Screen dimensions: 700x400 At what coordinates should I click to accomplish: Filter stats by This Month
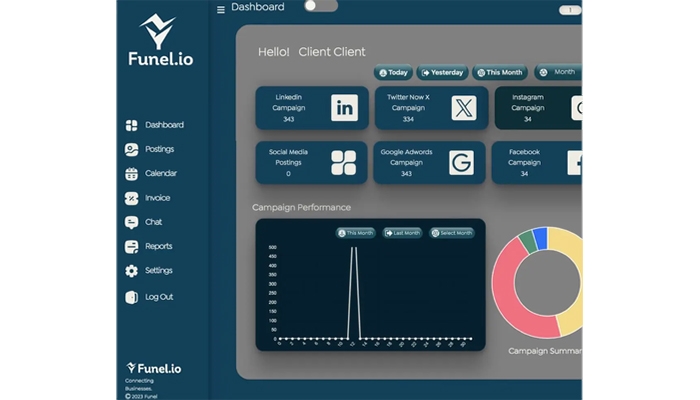500,72
